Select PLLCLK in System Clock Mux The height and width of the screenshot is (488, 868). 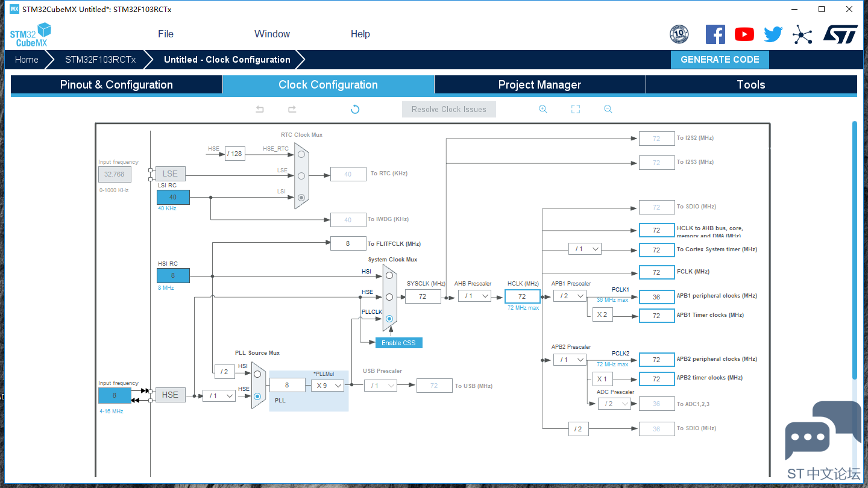(389, 318)
